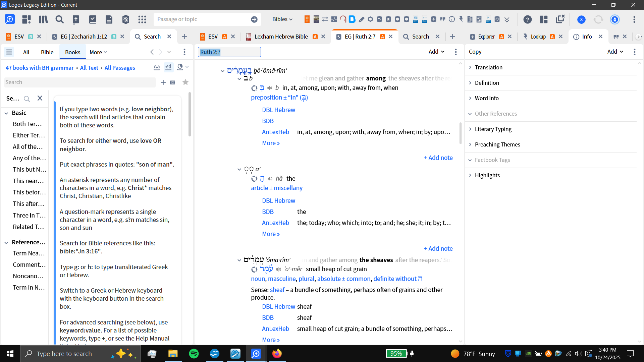Viewport: 644px width, 362px height.
Task: Play audio pronunciation for ʿōmĕr lemma
Action: pos(278,269)
